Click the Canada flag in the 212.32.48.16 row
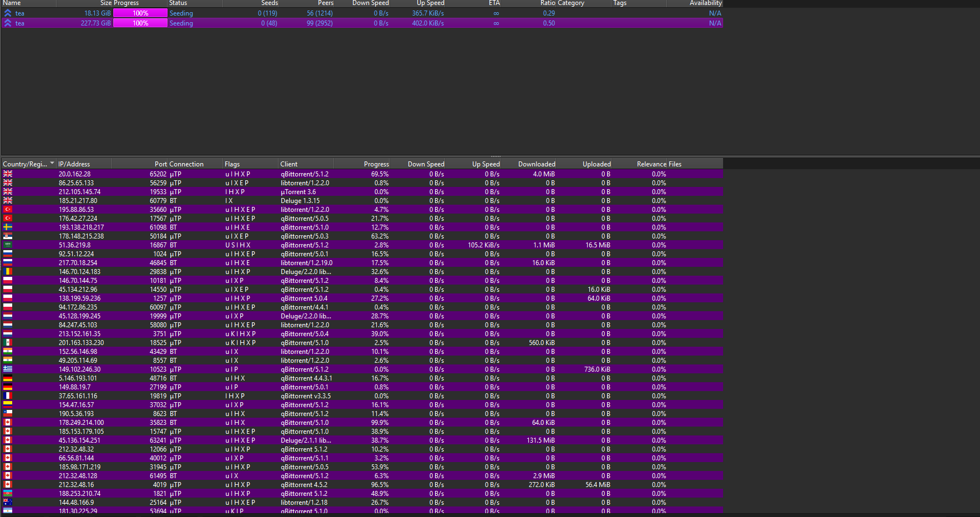This screenshot has width=980, height=517. (8, 484)
